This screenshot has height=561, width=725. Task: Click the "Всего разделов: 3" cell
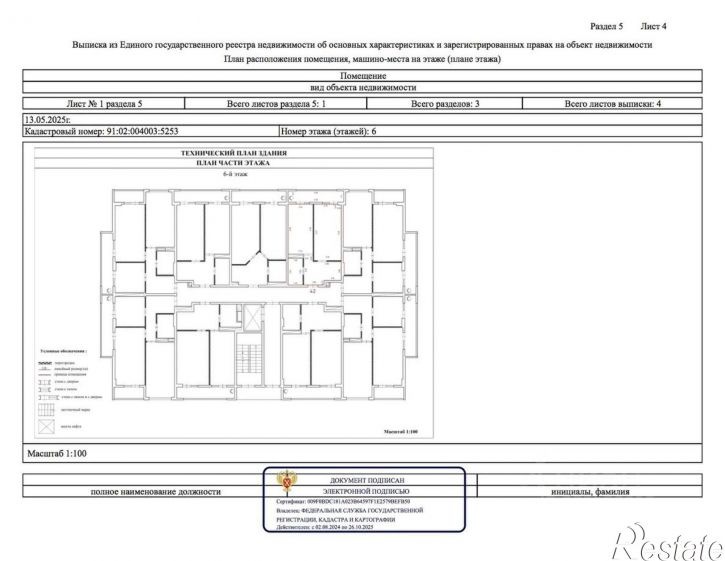[x=445, y=104]
